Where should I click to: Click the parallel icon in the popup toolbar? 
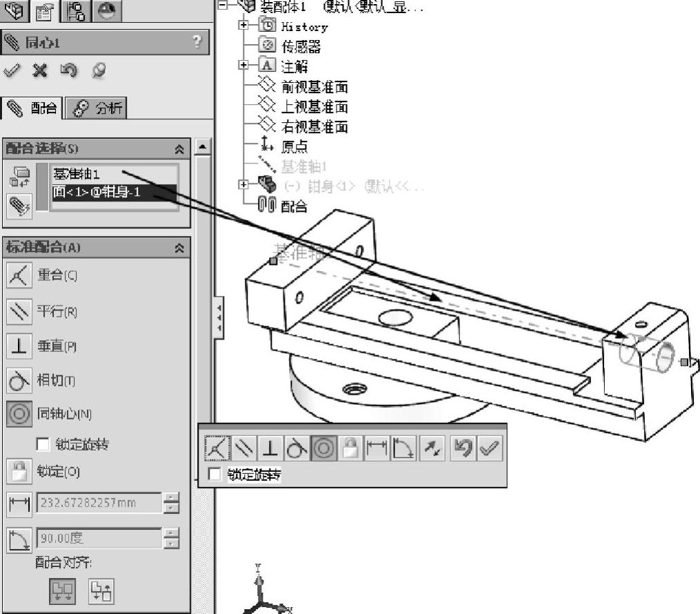[x=244, y=448]
